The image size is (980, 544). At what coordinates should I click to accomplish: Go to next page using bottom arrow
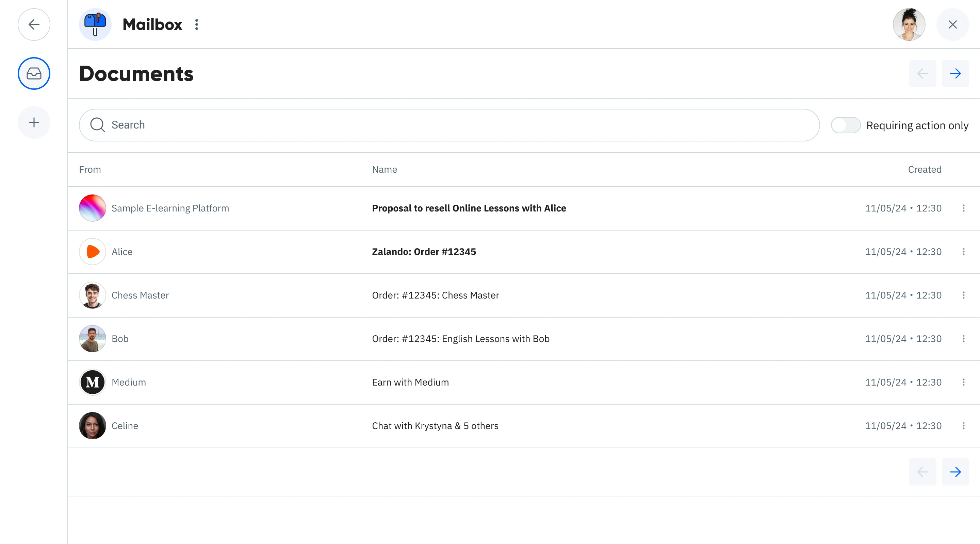[955, 472]
